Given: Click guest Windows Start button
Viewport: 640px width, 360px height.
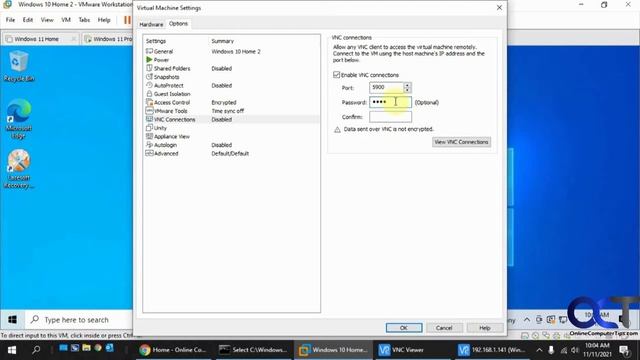Looking at the screenshot, I should click(x=12, y=320).
